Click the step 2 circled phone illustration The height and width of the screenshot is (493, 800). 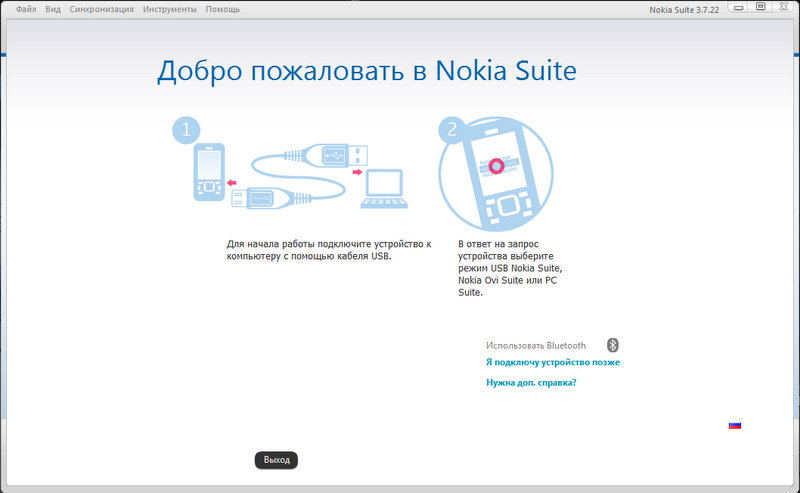[495, 174]
